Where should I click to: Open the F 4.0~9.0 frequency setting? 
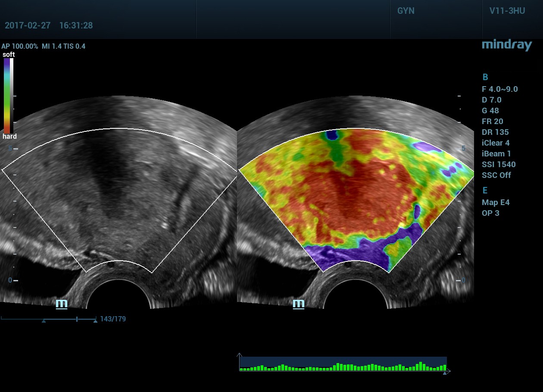[x=500, y=89]
